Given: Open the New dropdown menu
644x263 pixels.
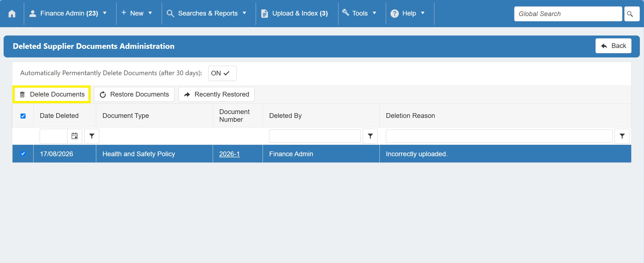Looking at the screenshot, I should tap(137, 13).
